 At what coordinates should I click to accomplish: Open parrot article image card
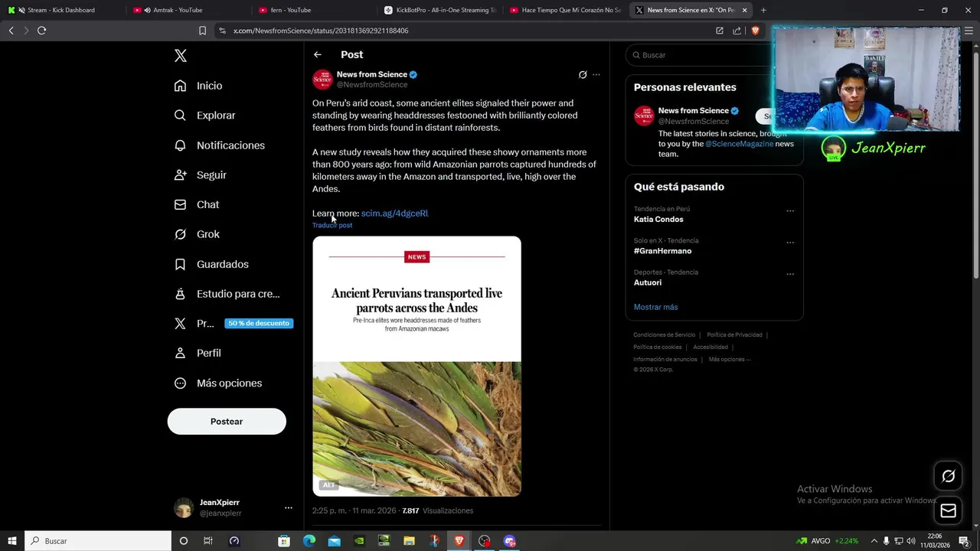coord(416,367)
